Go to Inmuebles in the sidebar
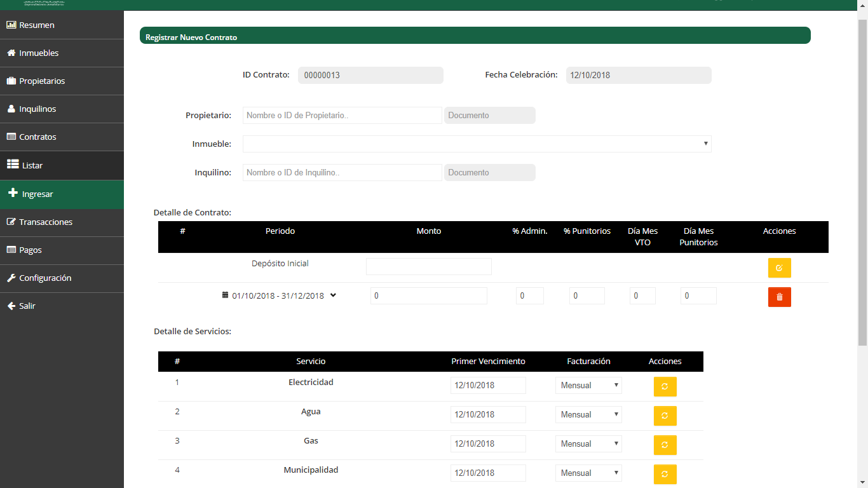The width and height of the screenshot is (868, 488). 39,53
